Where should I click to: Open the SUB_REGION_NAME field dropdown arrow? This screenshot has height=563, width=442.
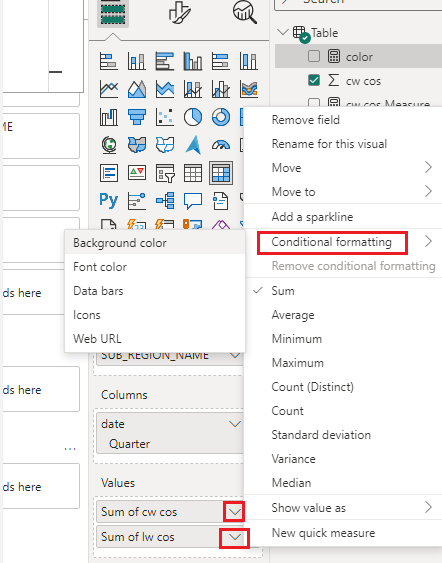pos(235,355)
